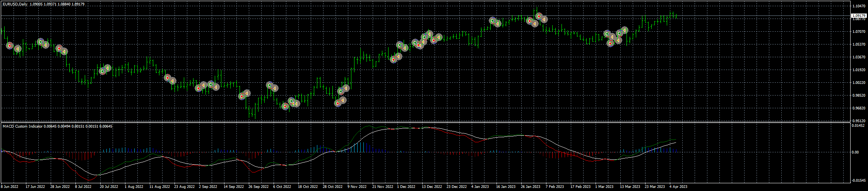Select the 21 Nov 2022 date label
This screenshot has height=191, width=868.
point(383,187)
